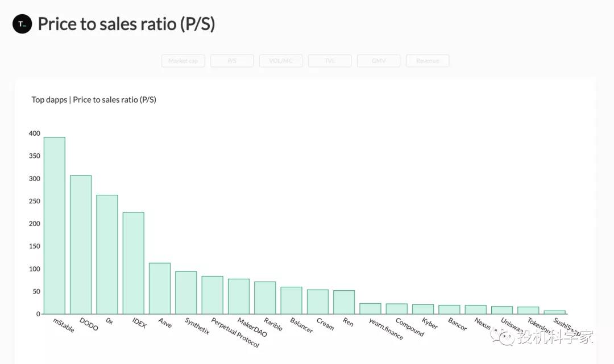
Task: Select the Synthetix bar
Action: tap(186, 292)
